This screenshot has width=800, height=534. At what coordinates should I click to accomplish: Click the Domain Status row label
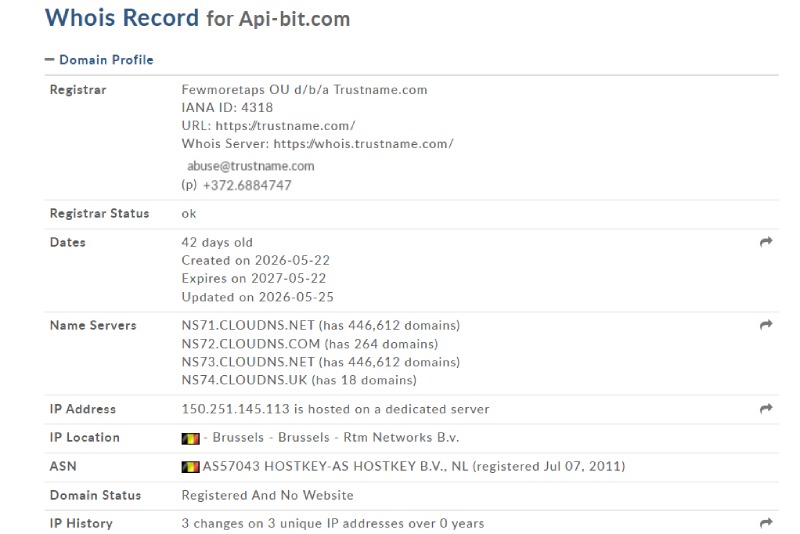(x=95, y=495)
